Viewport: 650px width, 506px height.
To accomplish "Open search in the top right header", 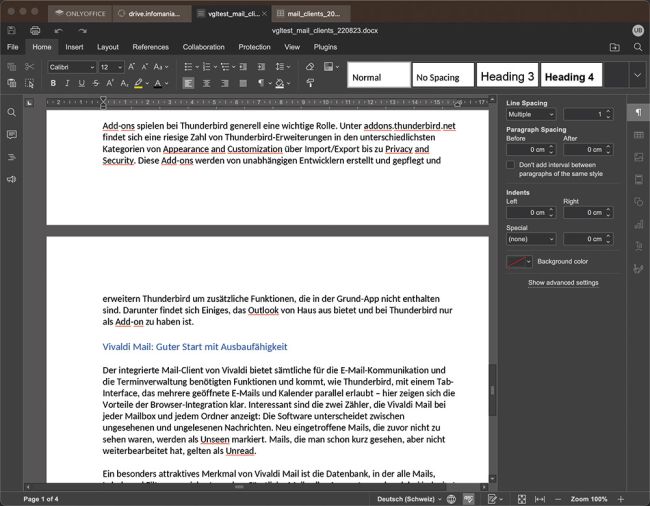I will [638, 47].
